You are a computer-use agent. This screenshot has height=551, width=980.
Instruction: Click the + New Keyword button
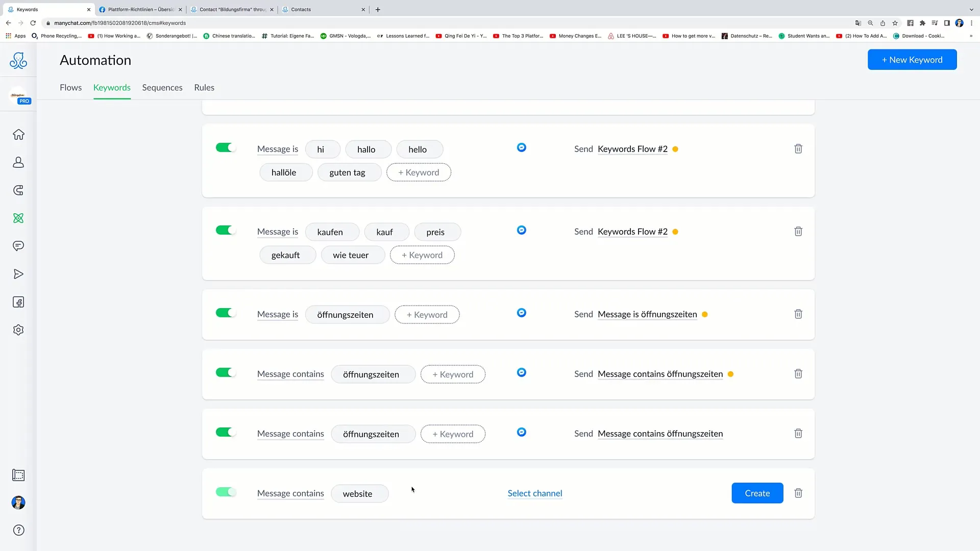coord(912,60)
